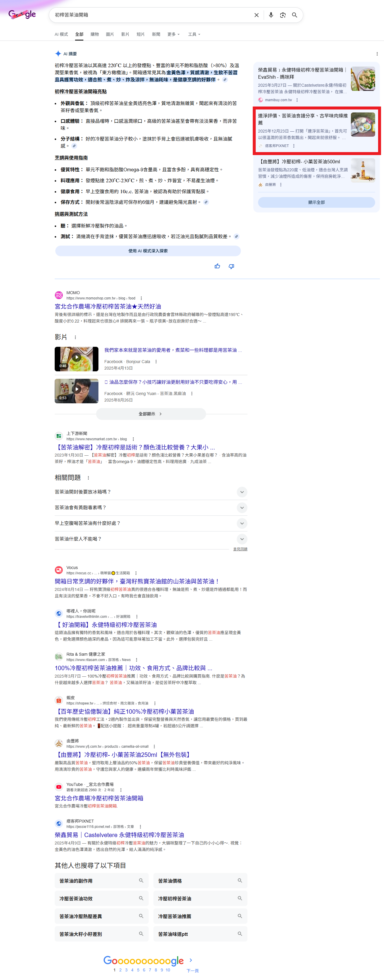Click inside the search input field
The image size is (384, 980).
[x=152, y=15]
